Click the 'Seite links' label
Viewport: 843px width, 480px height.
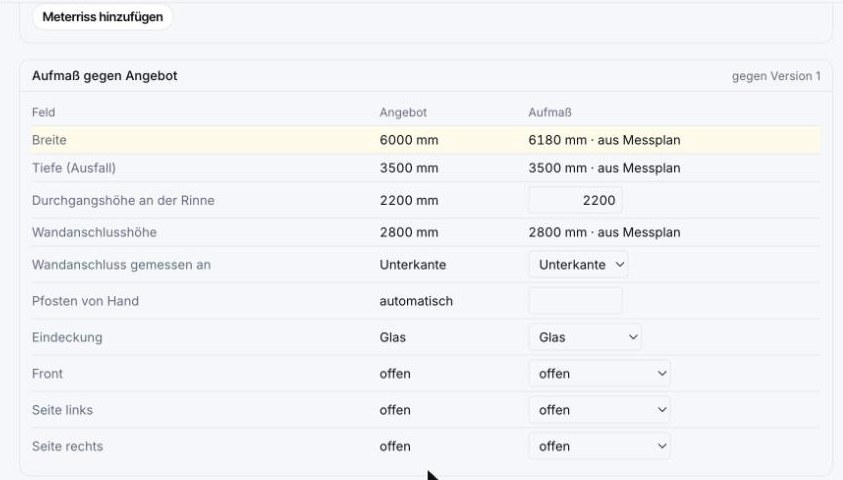[62, 410]
